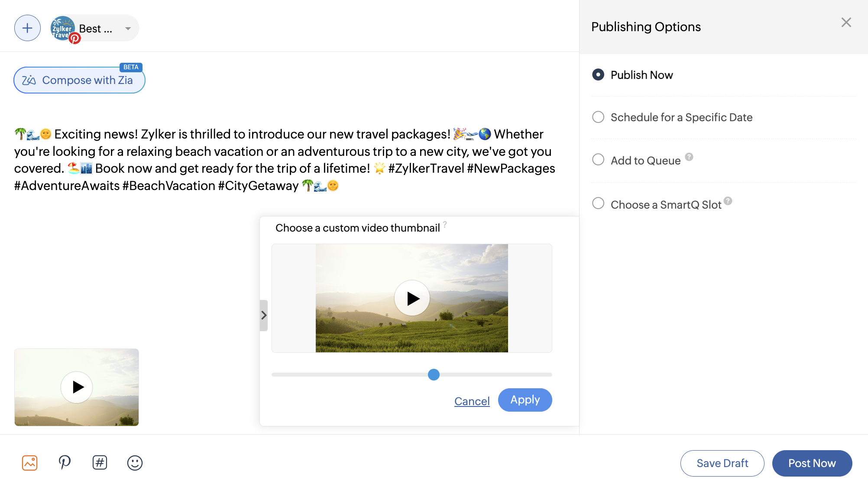Screen dimensions: 868x490
Task: Save the post using Save Draft
Action: point(722,463)
